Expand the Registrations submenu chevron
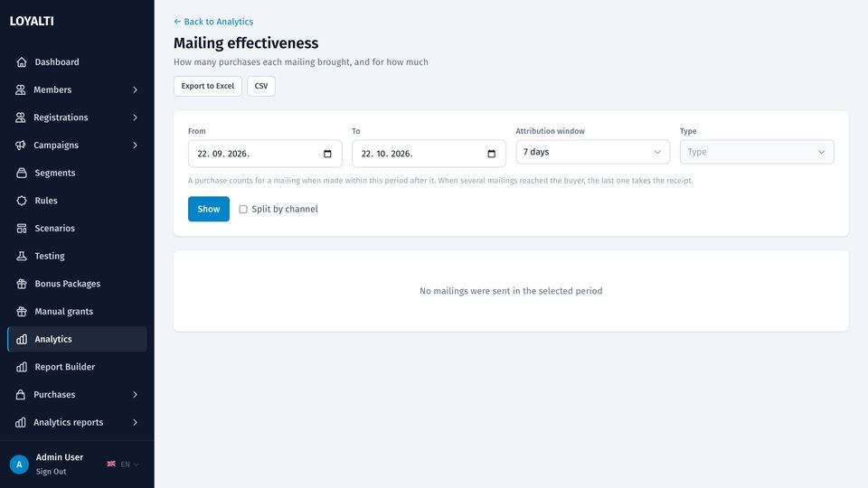Screen dimensions: 868x488 tap(135, 117)
